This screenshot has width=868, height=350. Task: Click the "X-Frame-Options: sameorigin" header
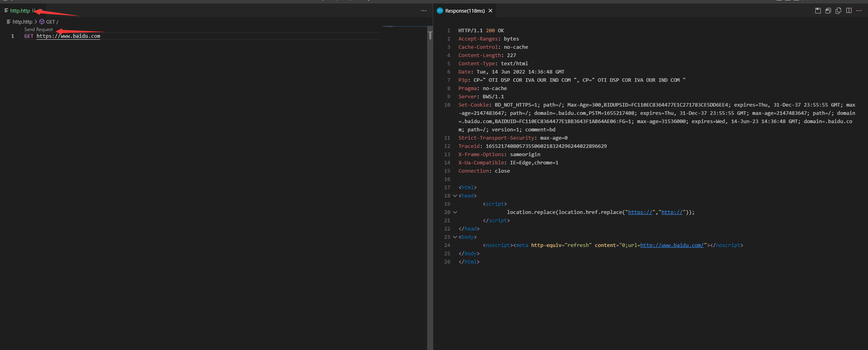pos(499,155)
